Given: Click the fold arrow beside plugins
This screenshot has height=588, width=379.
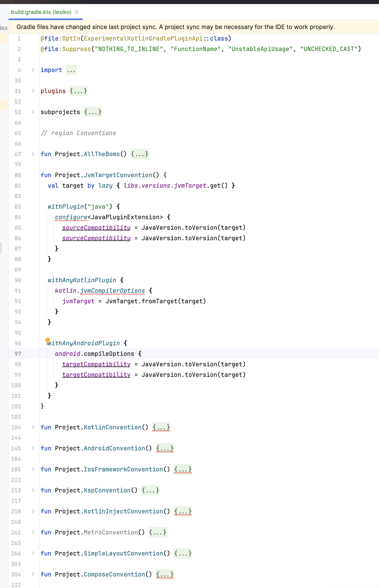Looking at the screenshot, I should pos(33,91).
